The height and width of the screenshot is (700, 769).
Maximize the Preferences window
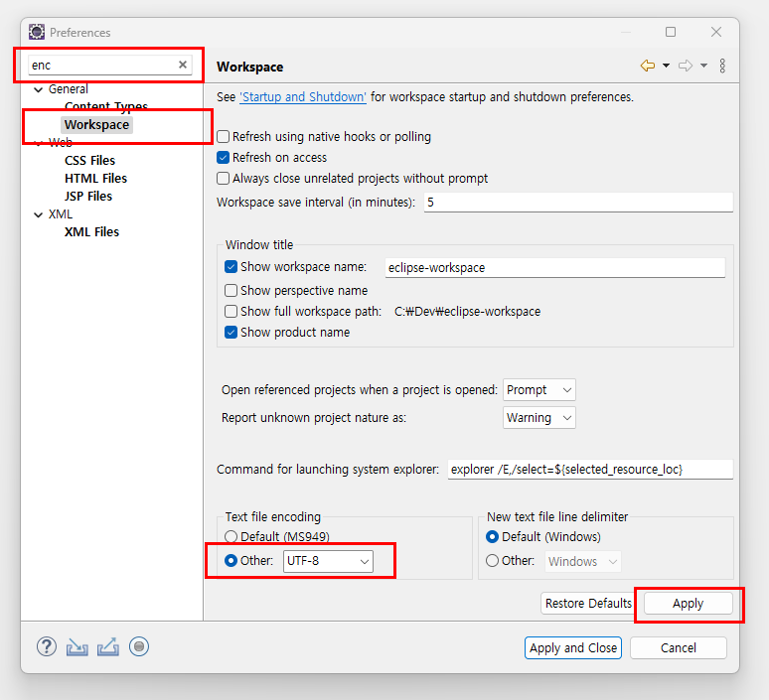coord(671,32)
